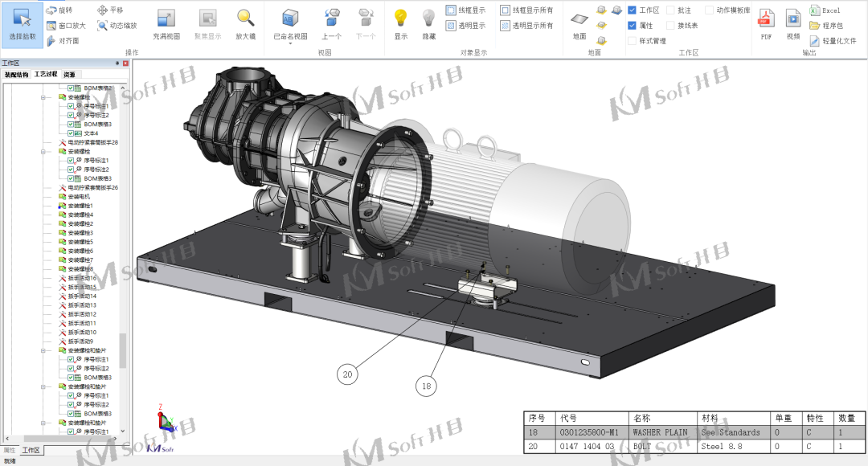Go to 下一个 next view
Viewport: 868px width, 466px height.
pos(366,24)
